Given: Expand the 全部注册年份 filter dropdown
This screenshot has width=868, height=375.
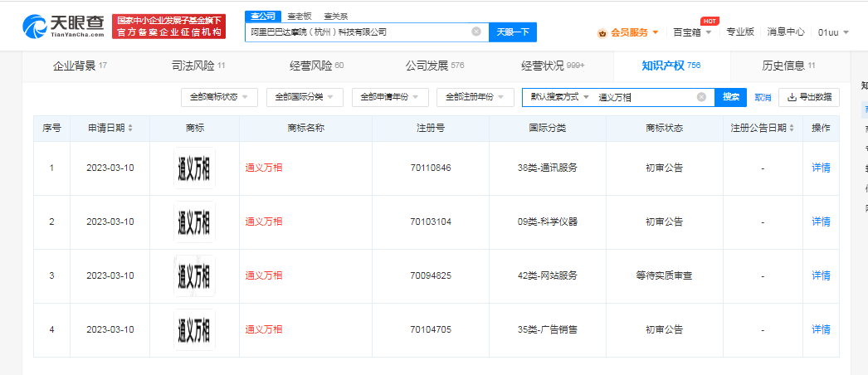Looking at the screenshot, I should 475,97.
